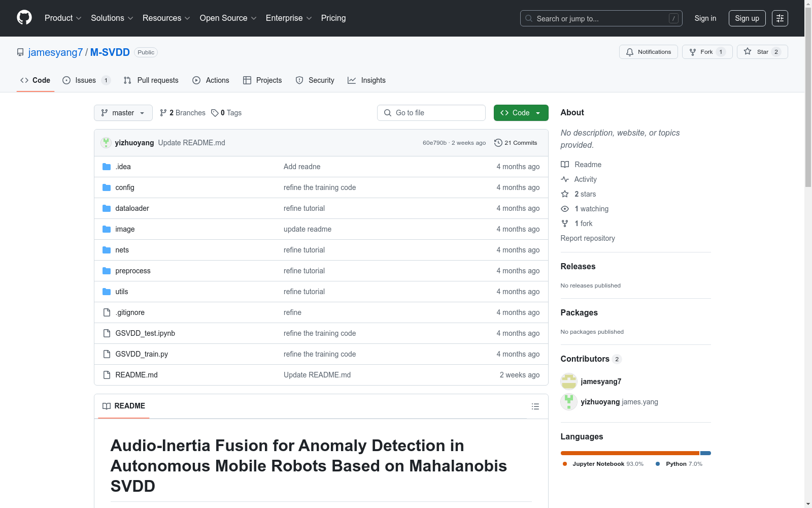
Task: Select the README tab header
Action: 124,406
